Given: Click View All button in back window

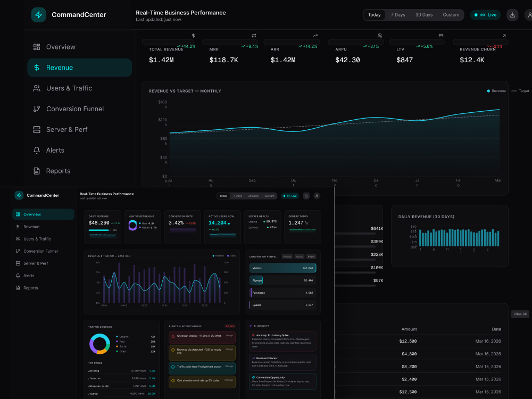Looking at the screenshot, I should [x=520, y=314].
